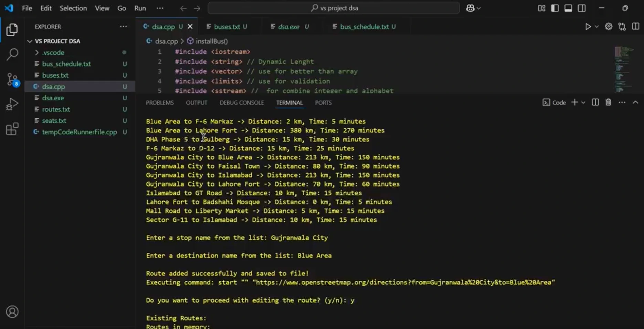Open the Customize Layout icon
The image size is (644, 329).
(541, 8)
